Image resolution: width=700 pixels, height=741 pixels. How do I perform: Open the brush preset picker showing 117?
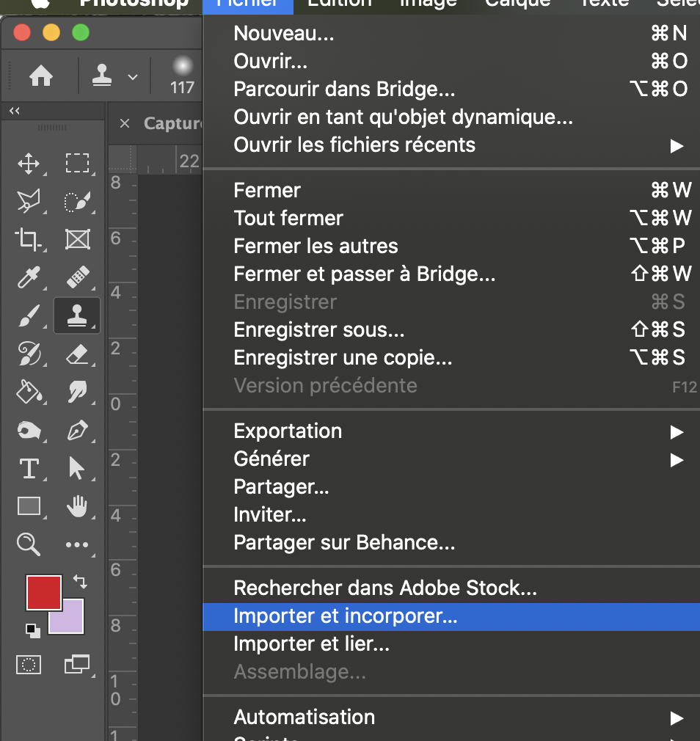pos(183,76)
